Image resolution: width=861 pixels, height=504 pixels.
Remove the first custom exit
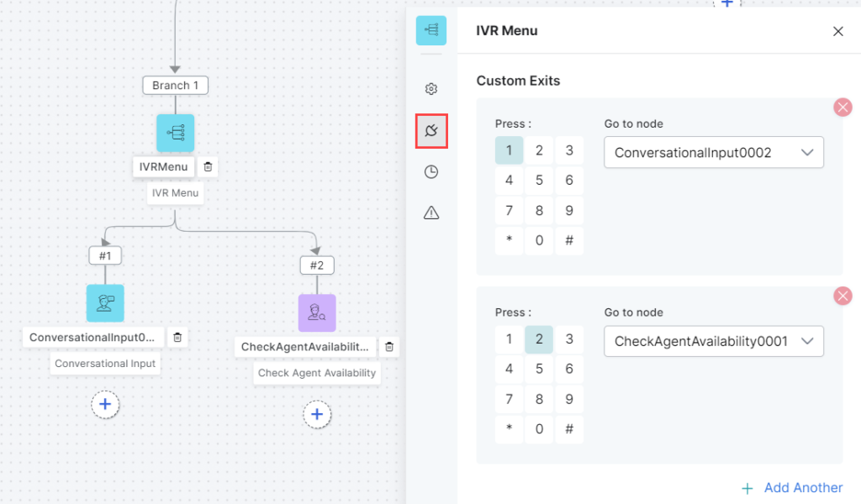tap(842, 108)
